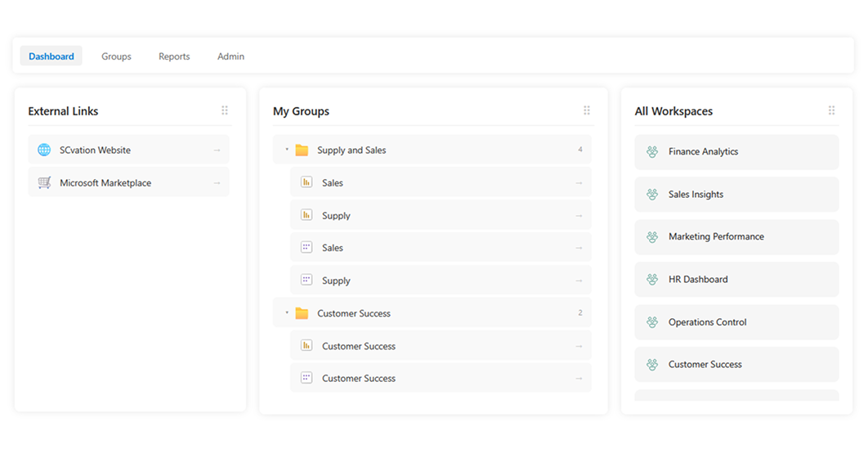
Task: Collapse the Customer Success group chevron
Action: pyautogui.click(x=287, y=312)
